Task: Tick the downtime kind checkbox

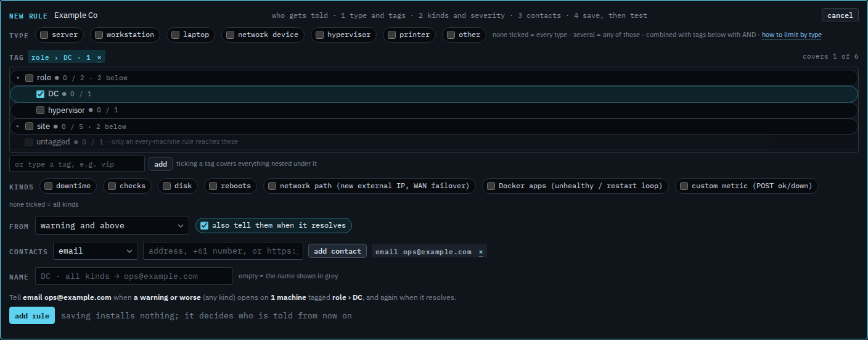Action: (x=48, y=186)
